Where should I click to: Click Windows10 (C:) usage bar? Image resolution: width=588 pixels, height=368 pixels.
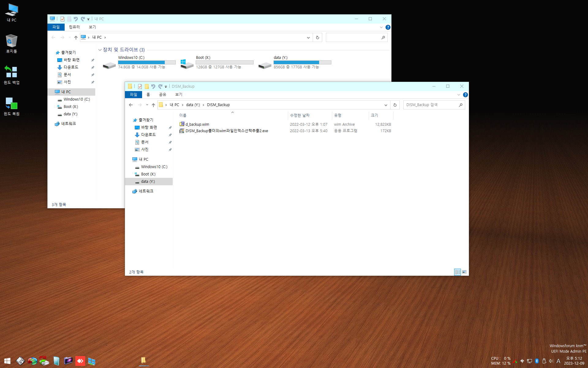[x=147, y=63]
